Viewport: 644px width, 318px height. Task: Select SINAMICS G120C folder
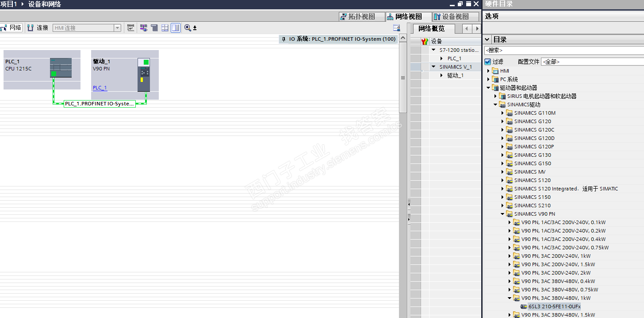534,130
